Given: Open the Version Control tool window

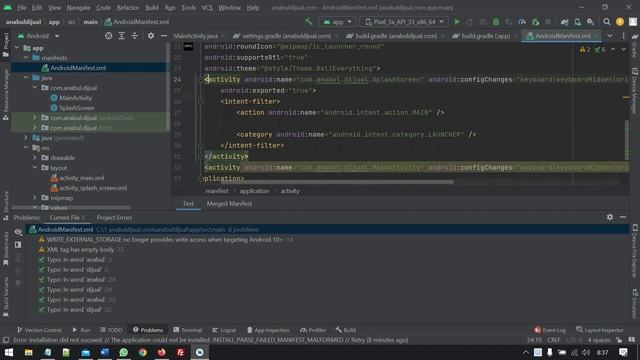Looking at the screenshot, I should (x=39, y=330).
